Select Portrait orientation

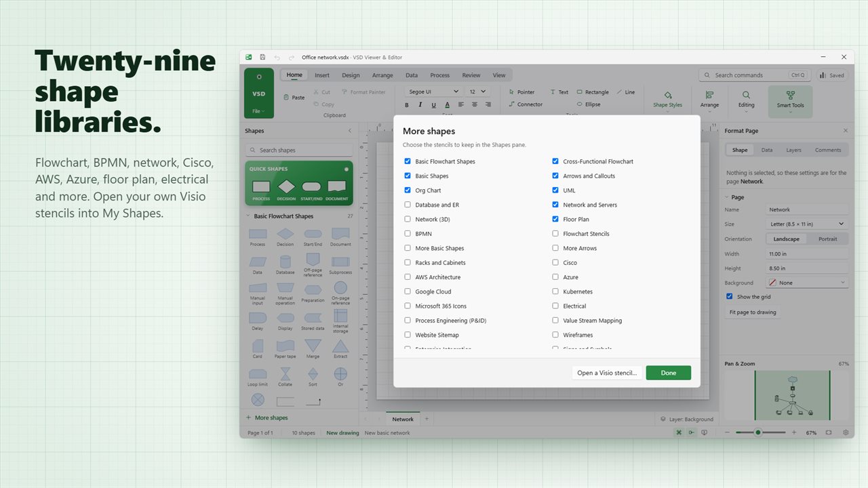click(x=827, y=239)
